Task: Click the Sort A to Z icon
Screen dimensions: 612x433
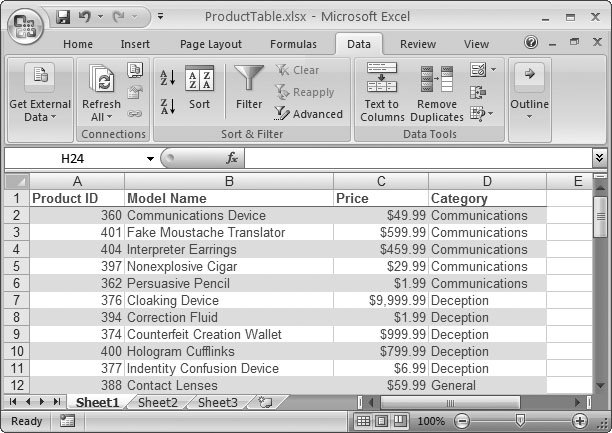Action: 167,78
